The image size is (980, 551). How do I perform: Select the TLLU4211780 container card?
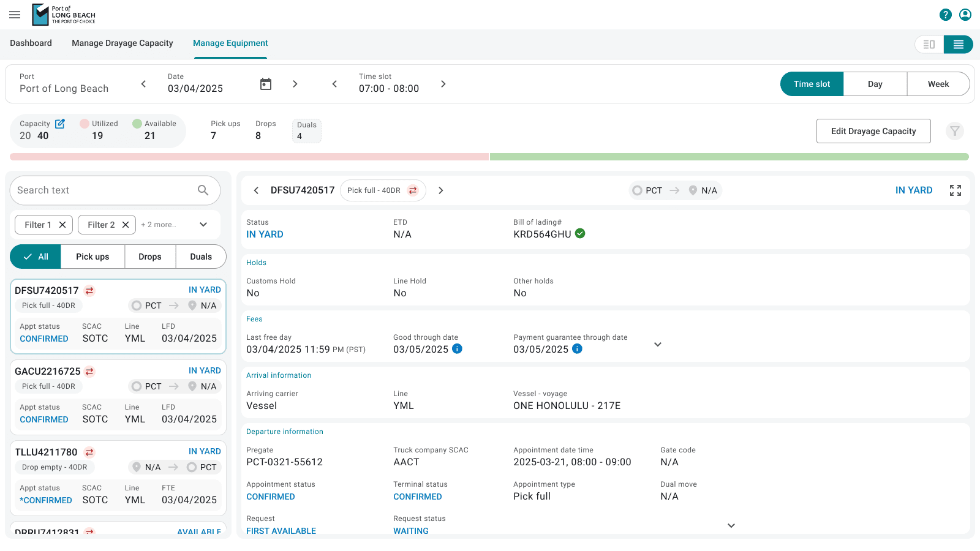[x=118, y=478]
